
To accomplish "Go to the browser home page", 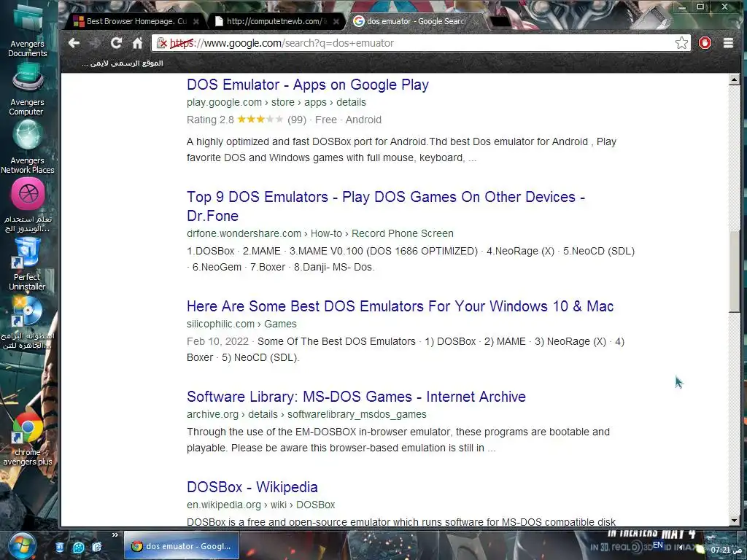I will click(137, 43).
